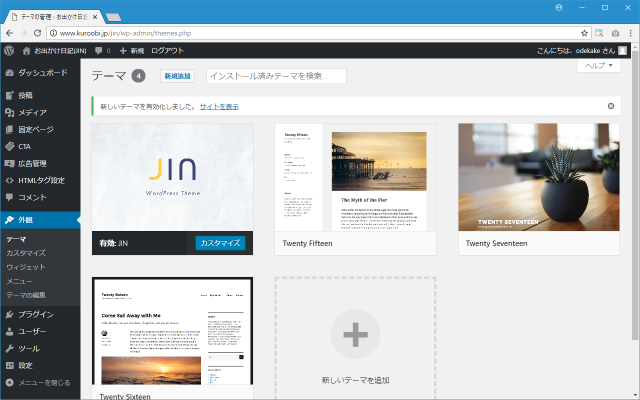Open the 新規 new content menu

pos(131,50)
